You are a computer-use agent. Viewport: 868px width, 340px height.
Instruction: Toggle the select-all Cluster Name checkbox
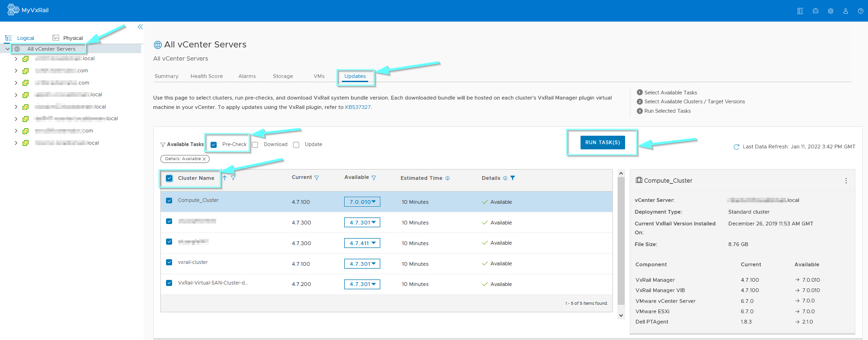tap(169, 178)
